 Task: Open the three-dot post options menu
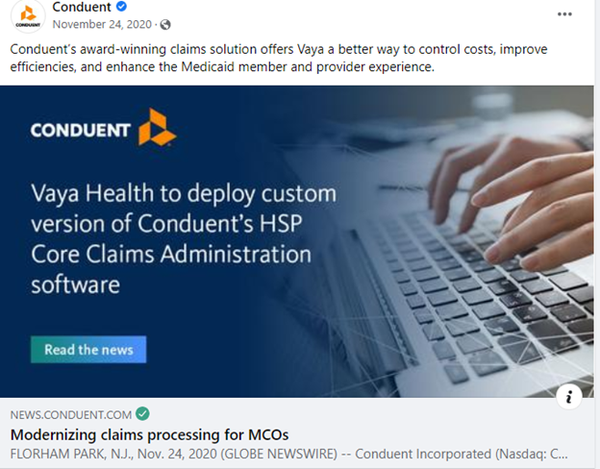click(564, 14)
